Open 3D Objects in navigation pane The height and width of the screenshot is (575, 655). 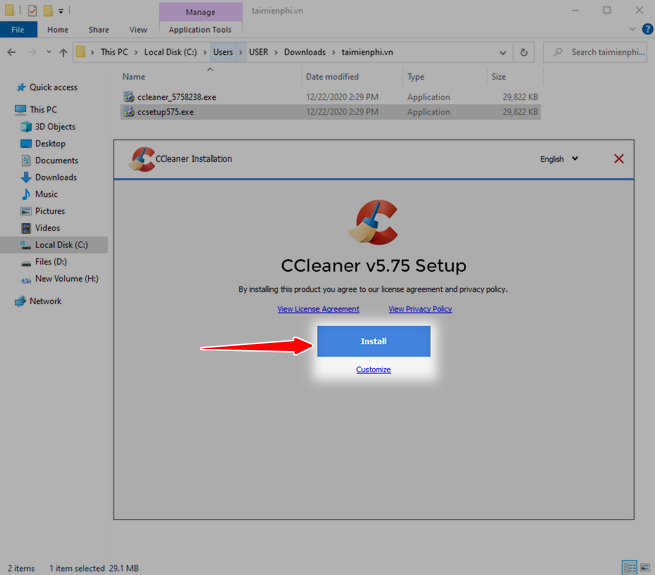55,127
